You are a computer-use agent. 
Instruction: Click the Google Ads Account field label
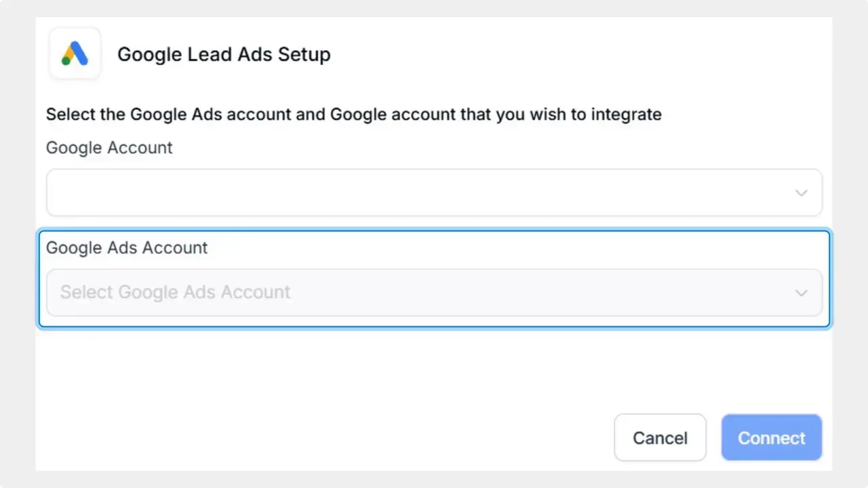[x=126, y=248]
